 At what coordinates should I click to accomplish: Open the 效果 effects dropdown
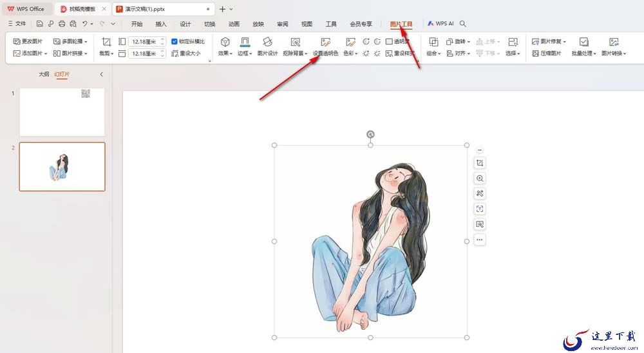click(225, 47)
